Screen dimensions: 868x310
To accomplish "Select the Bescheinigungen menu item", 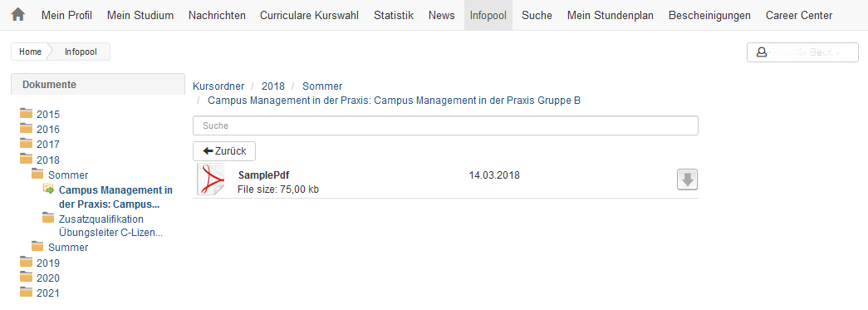I will [709, 16].
